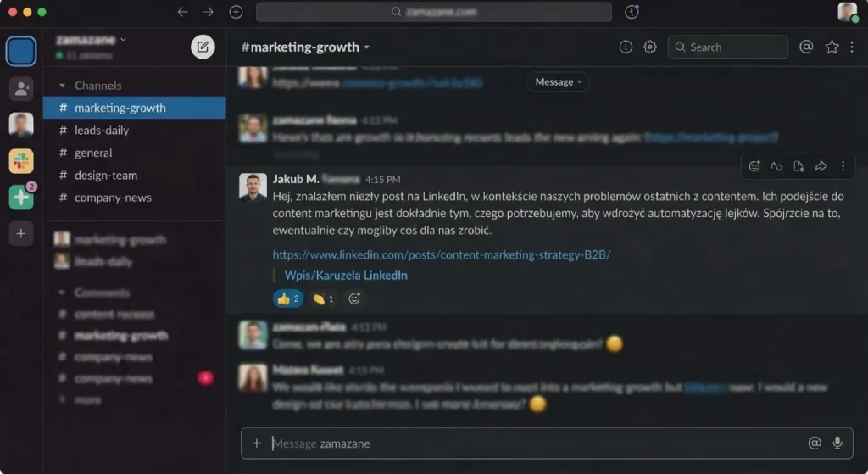Open a new tab with the plus circle icon
The image size is (868, 474).
pos(236,12)
